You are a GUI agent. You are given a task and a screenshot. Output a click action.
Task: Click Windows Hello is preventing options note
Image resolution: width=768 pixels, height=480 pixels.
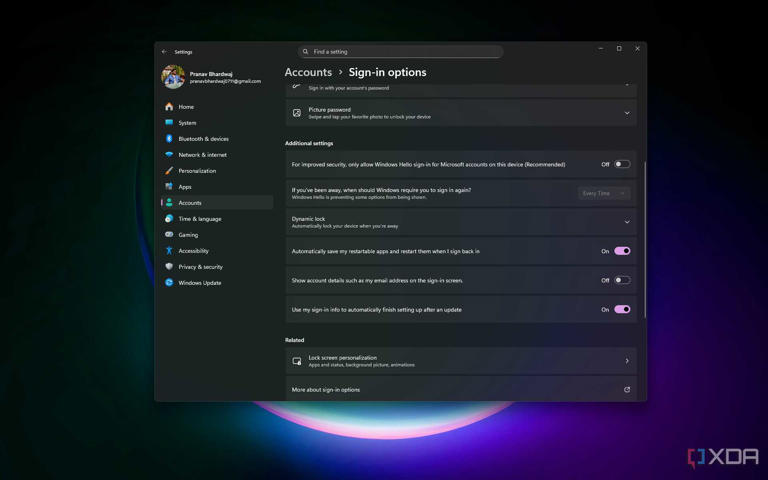[x=359, y=197]
